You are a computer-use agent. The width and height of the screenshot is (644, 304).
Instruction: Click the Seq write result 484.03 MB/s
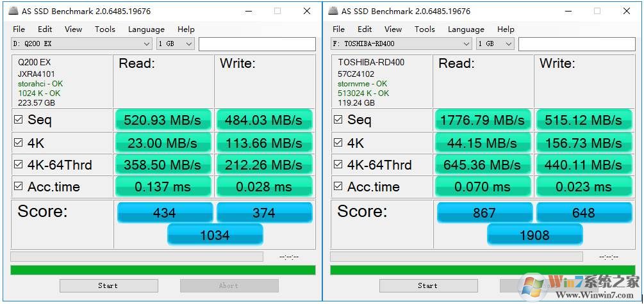click(264, 120)
